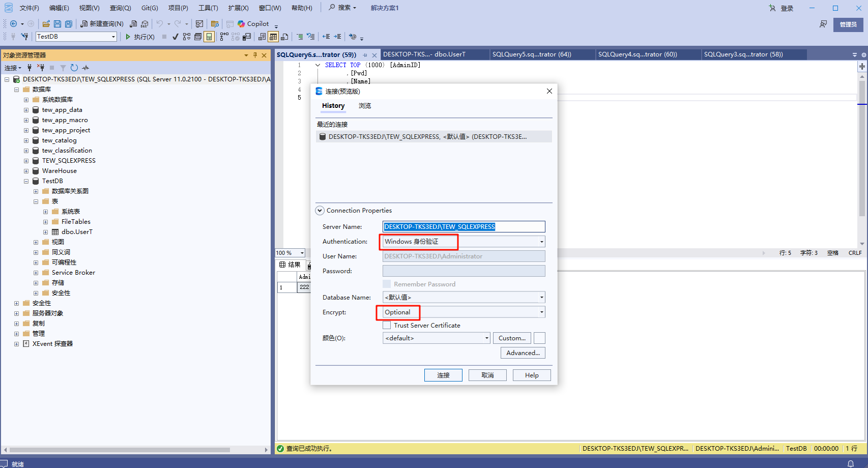Click the query options window icon
This screenshot has width=868, height=468.
(198, 37)
